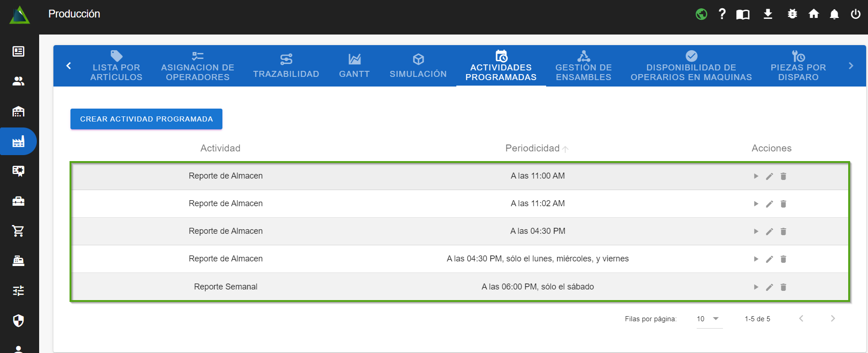The image size is (868, 353).
Task: Click the globe language icon in header
Action: pos(701,14)
